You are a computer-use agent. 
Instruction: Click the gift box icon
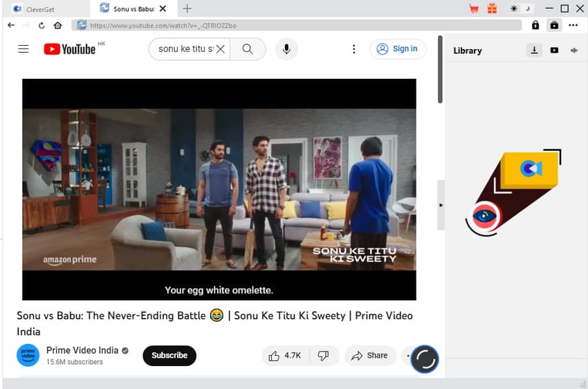[492, 8]
